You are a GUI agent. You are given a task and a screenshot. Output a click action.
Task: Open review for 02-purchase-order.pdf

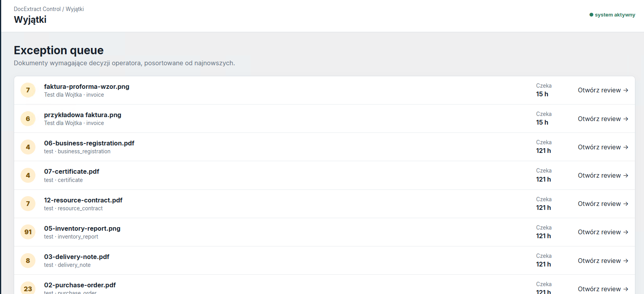pyautogui.click(x=603, y=289)
